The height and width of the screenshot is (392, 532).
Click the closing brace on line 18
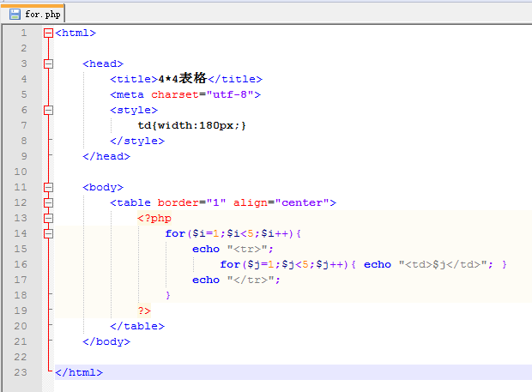[168, 295]
